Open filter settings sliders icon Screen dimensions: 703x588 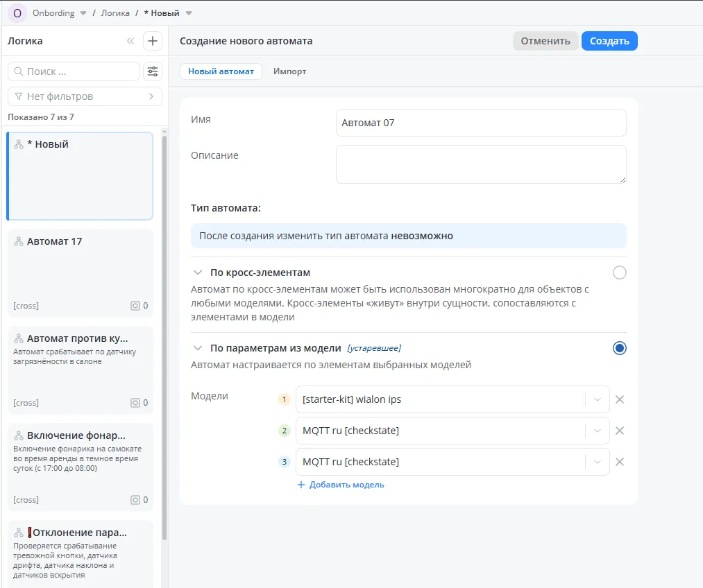coord(153,71)
